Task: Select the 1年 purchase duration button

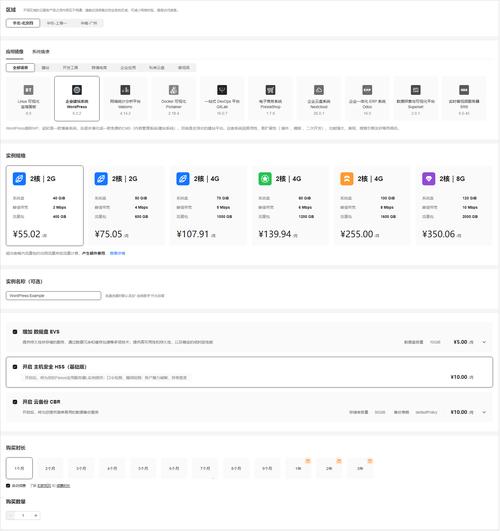Action: point(298,468)
